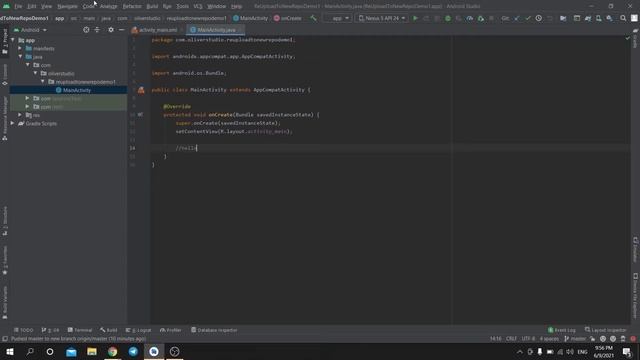Collapse the java folder
This screenshot has height=360, width=640.
(x=20, y=56)
